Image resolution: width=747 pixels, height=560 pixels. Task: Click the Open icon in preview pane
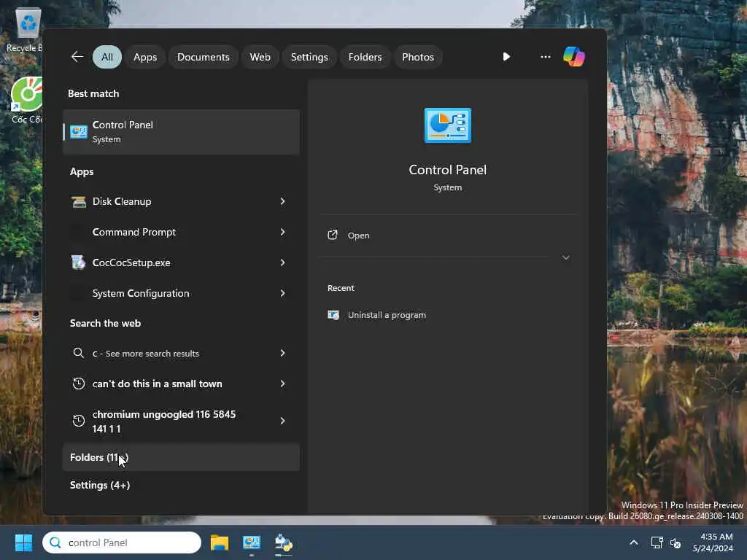tap(333, 236)
